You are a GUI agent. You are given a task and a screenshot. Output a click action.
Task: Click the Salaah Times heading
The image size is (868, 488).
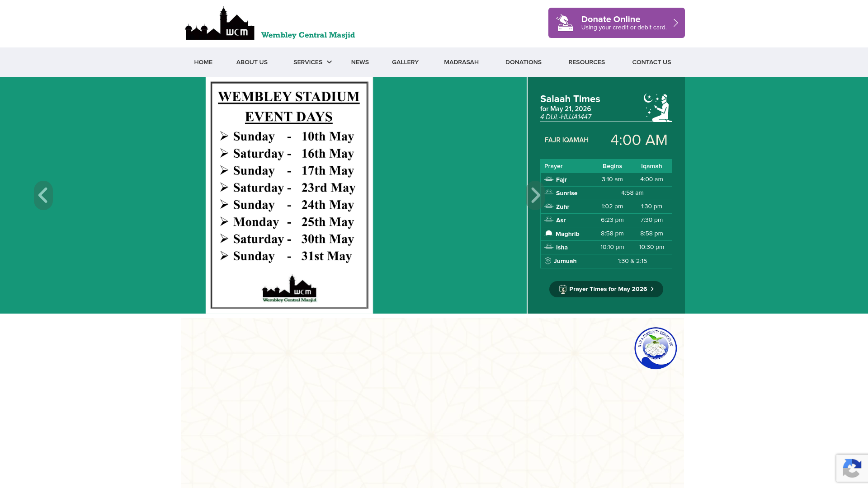[570, 99]
